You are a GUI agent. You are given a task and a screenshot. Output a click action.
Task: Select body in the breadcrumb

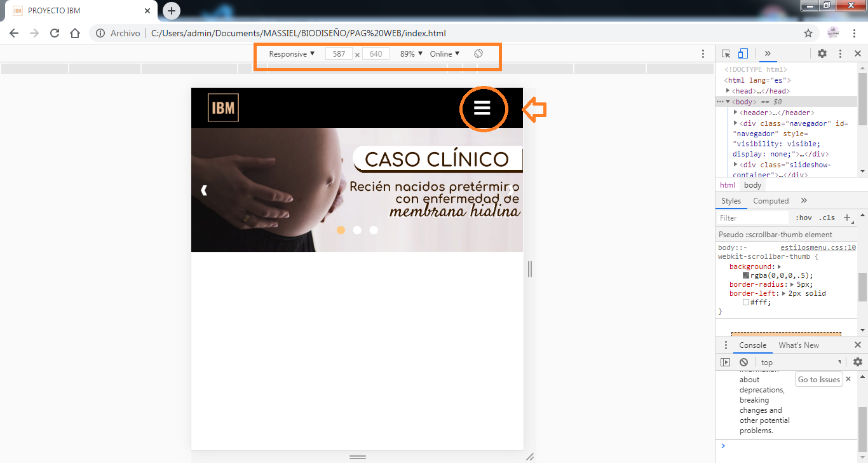click(753, 185)
